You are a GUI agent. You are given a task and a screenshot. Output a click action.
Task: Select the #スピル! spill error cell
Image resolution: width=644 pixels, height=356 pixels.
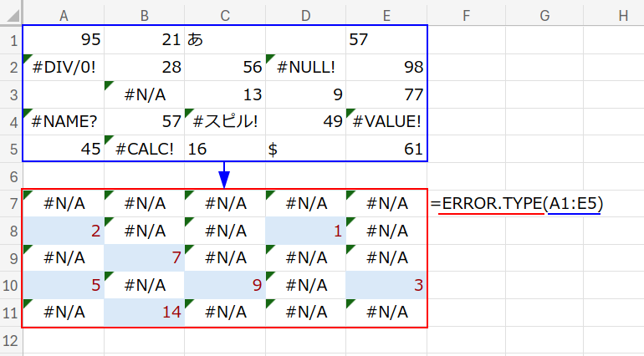point(225,121)
